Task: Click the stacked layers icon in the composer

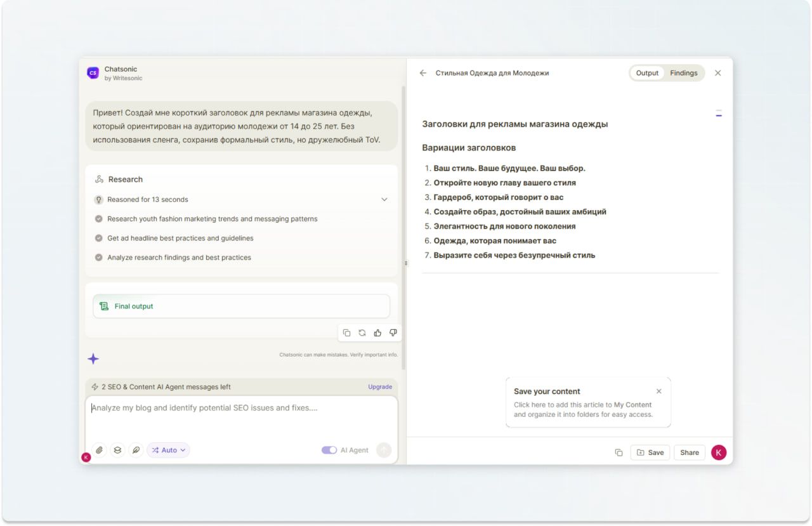Action: click(117, 450)
